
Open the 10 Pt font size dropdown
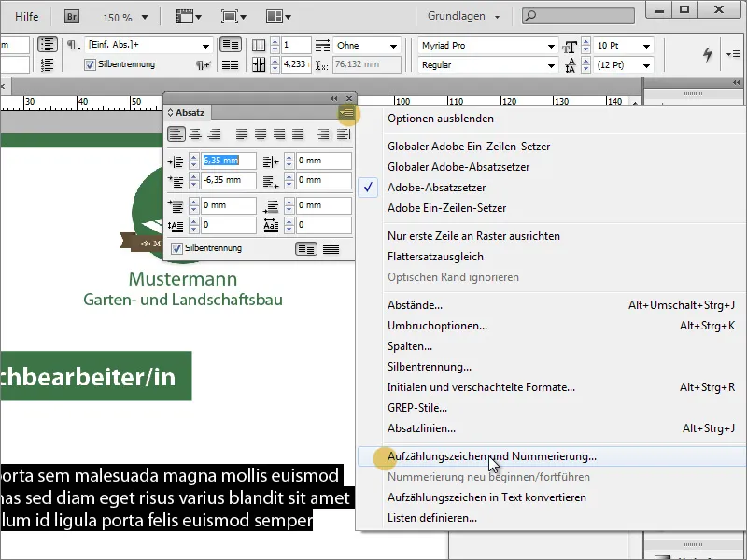point(646,46)
